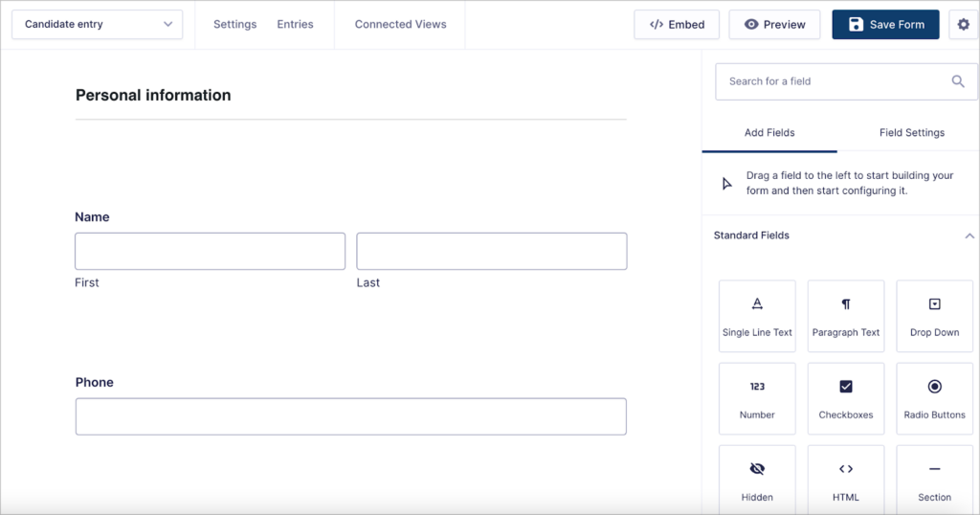This screenshot has width=980, height=515.
Task: Add a Number field
Action: click(x=757, y=399)
